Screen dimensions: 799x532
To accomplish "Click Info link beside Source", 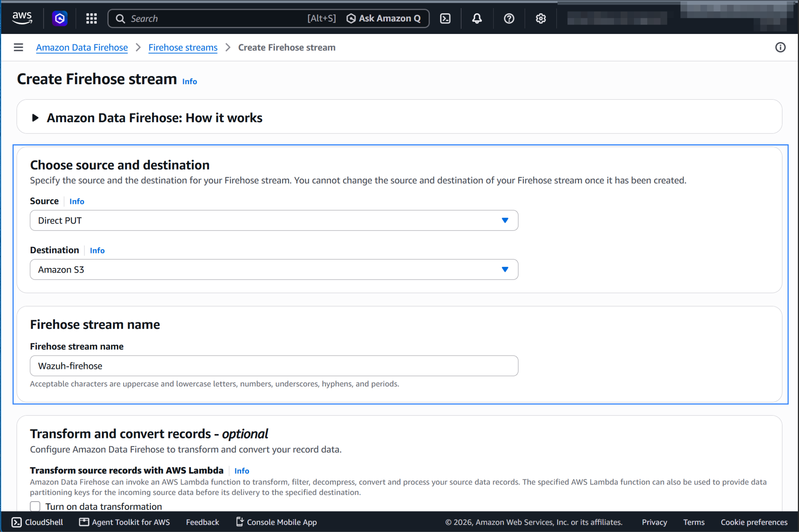I will (x=77, y=201).
